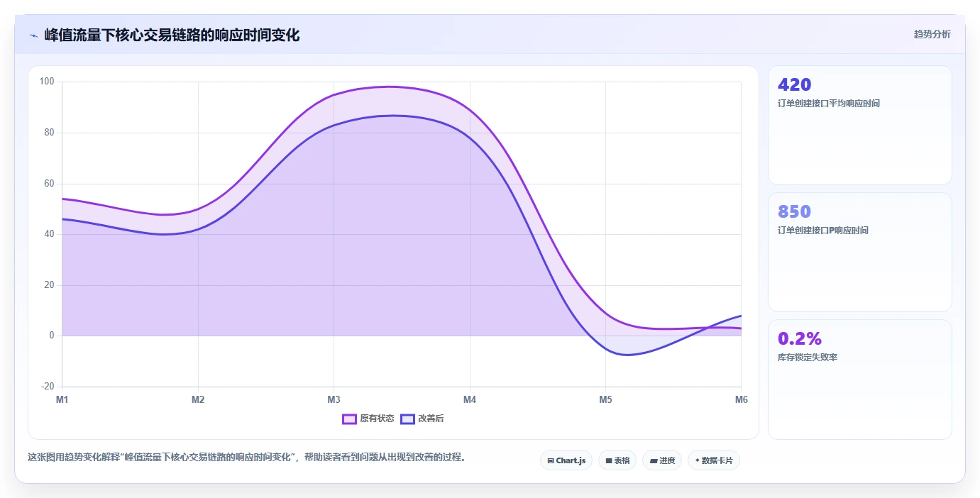980x498 pixels.
Task: Toggle the 原有状态 legend item
Action: pyautogui.click(x=368, y=419)
